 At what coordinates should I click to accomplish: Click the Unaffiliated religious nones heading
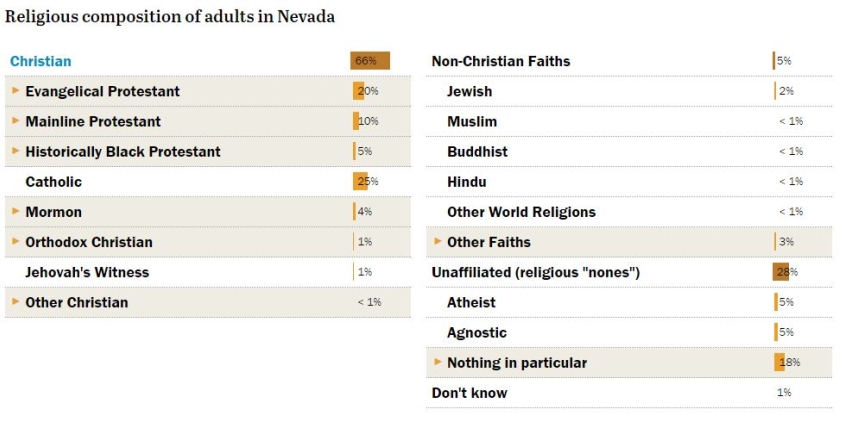(535, 272)
